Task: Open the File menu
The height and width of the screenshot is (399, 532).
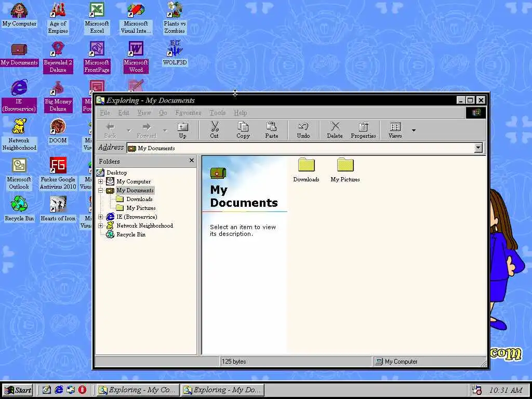Action: click(105, 113)
